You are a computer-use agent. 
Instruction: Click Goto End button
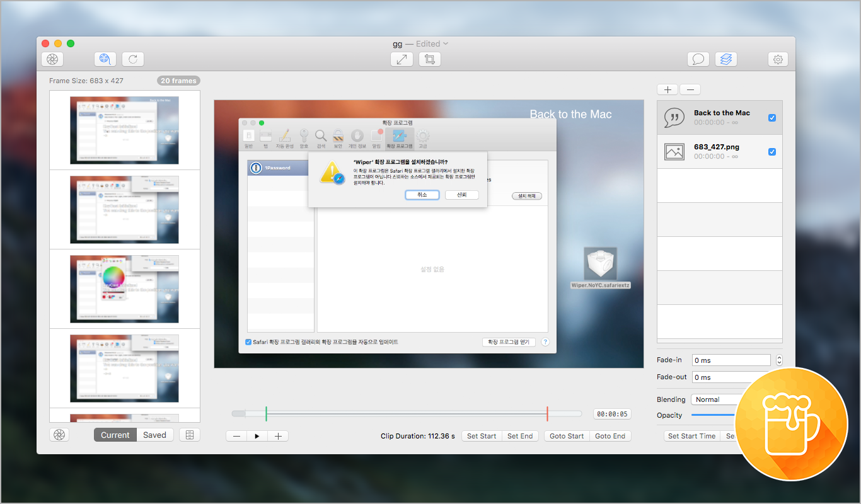pyautogui.click(x=610, y=436)
